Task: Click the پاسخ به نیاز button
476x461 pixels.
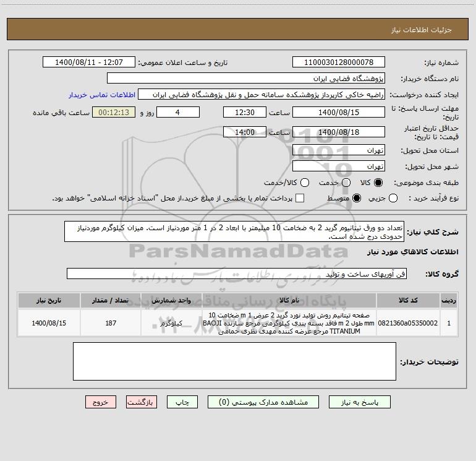Action: (360, 402)
